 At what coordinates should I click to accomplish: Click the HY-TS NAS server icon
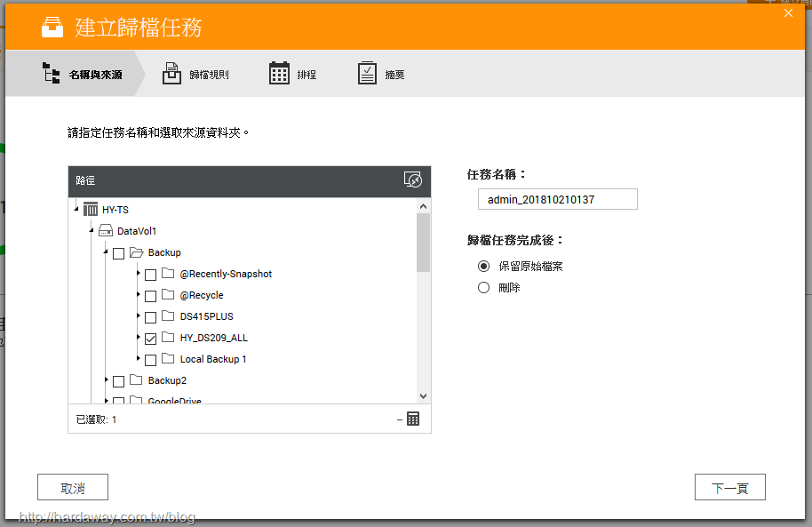click(x=90, y=210)
